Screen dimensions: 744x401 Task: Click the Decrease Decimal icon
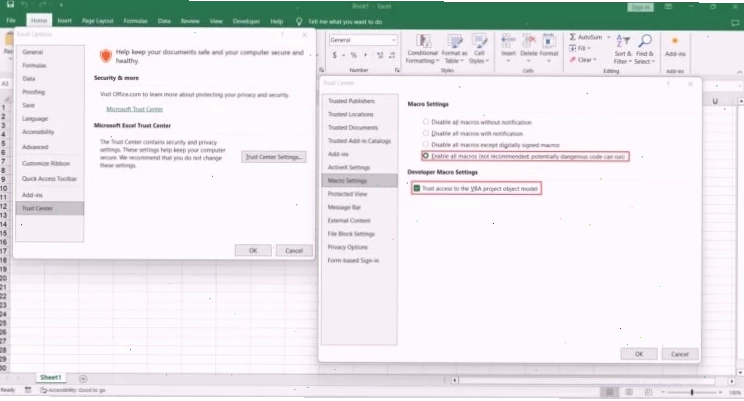click(392, 56)
